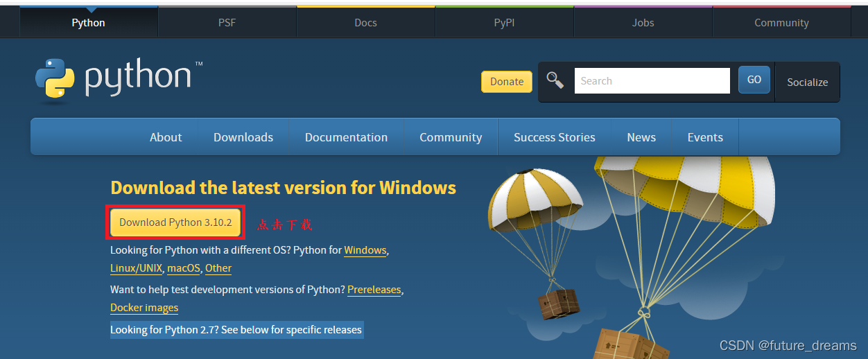Click the GO search button
Image resolution: width=868 pixels, height=359 pixels.
point(754,80)
